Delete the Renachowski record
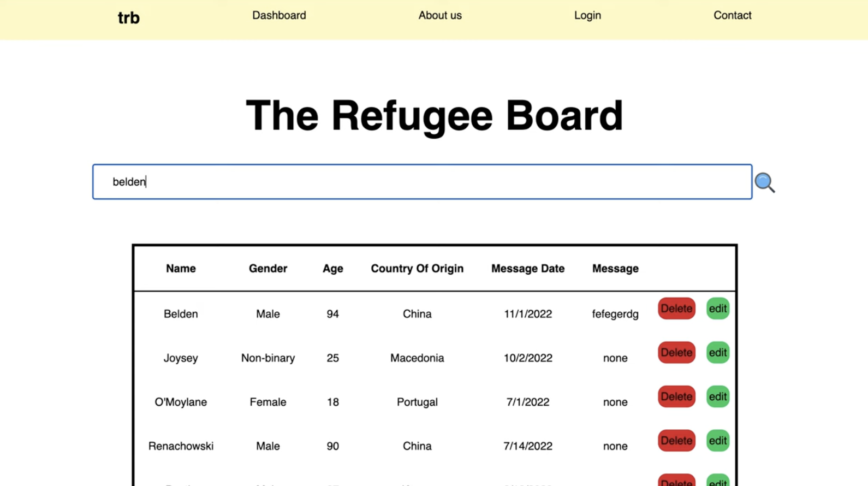The height and width of the screenshot is (486, 868). pos(676,441)
